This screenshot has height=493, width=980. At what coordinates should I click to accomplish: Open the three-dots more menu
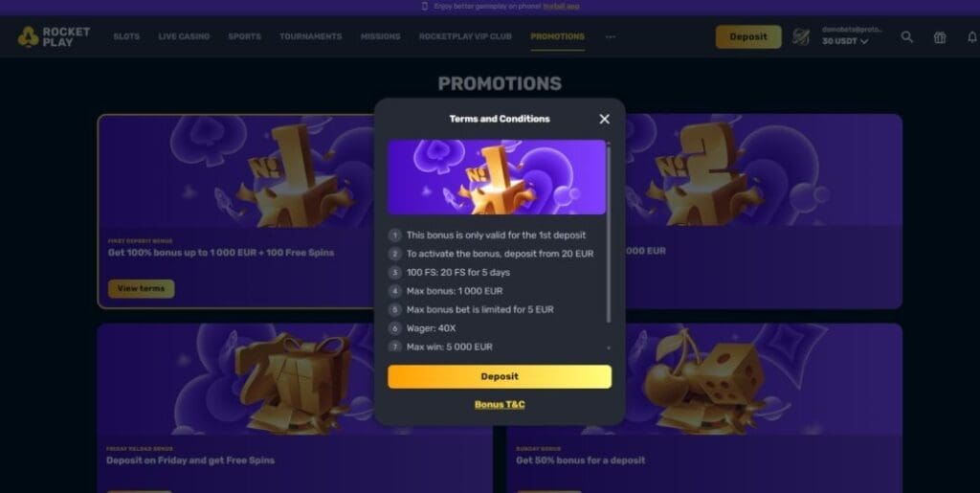(x=611, y=37)
